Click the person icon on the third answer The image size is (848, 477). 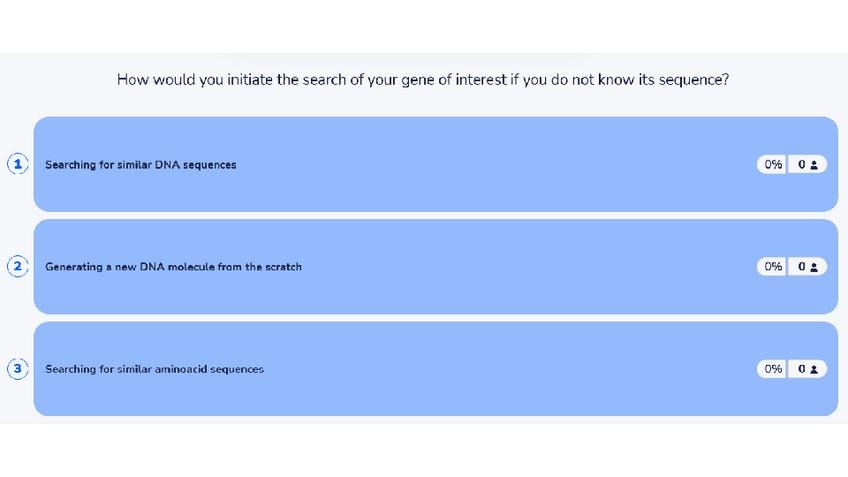pyautogui.click(x=814, y=369)
